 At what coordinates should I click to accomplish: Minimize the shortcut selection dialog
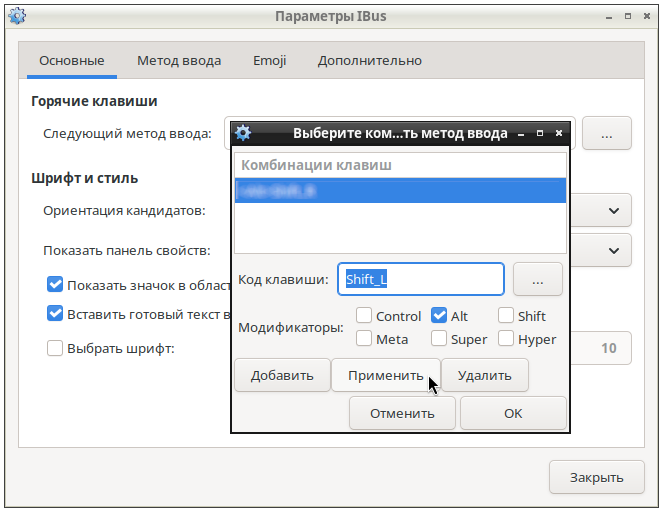tap(521, 133)
